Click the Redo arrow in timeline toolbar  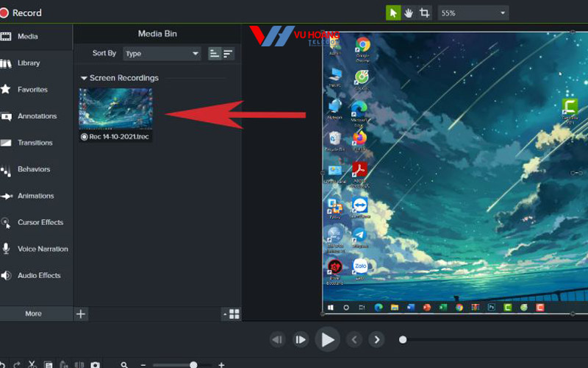click(17, 364)
